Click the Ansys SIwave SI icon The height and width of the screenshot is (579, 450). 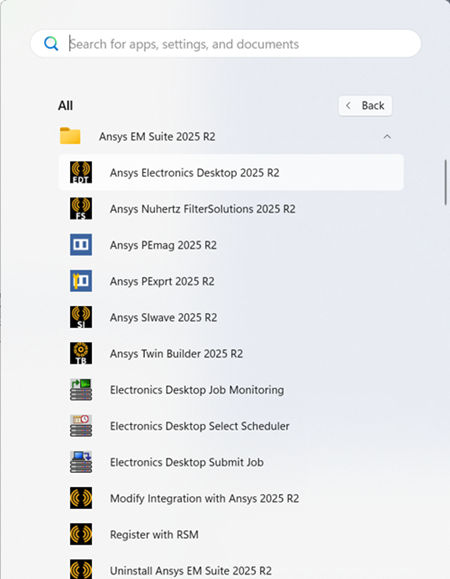[81, 317]
